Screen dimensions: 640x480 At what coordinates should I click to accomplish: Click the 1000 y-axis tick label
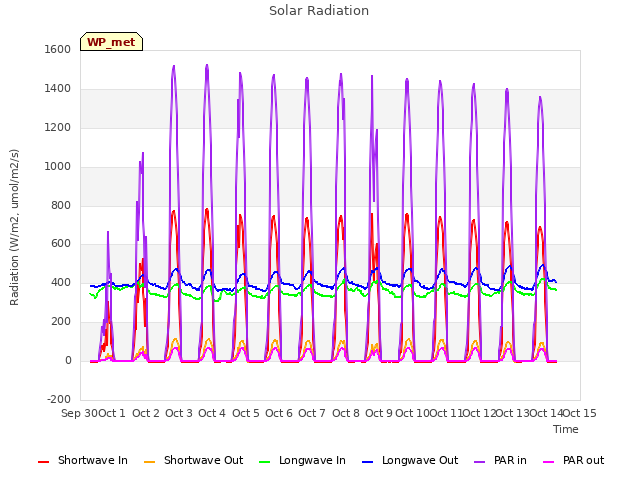pos(58,166)
